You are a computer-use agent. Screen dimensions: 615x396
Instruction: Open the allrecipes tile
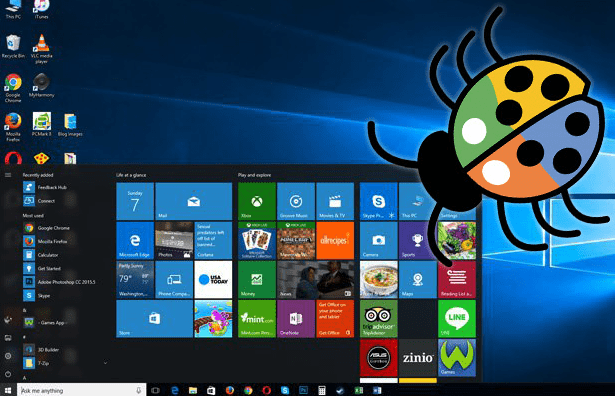coord(335,240)
